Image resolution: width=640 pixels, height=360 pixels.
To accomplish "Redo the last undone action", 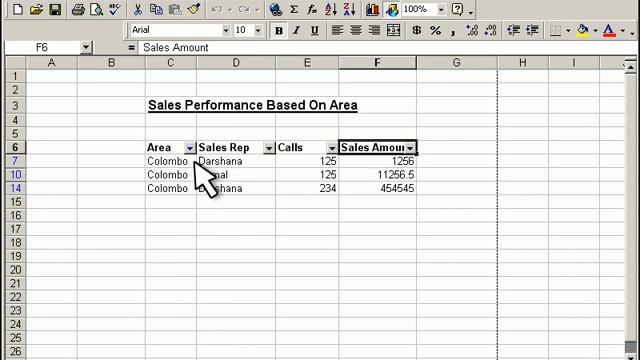I will point(244,9).
